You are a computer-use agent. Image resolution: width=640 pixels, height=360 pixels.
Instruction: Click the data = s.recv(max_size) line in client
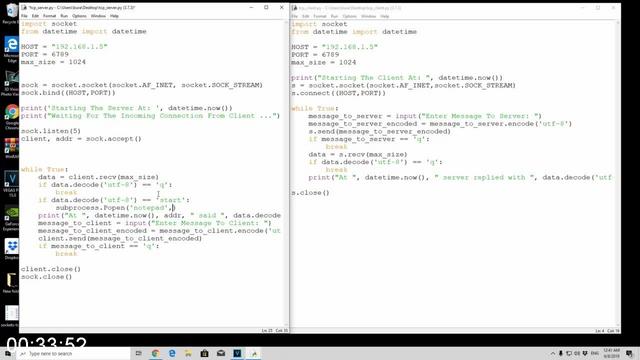(358, 154)
